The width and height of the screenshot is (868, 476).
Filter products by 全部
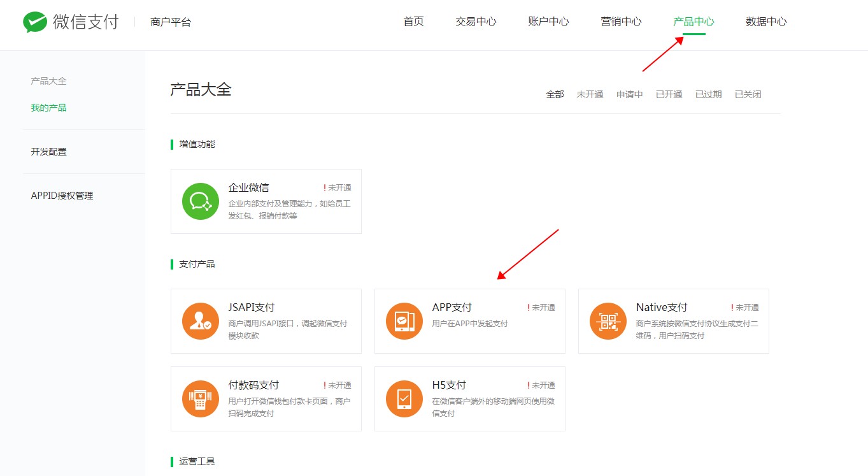click(x=555, y=94)
